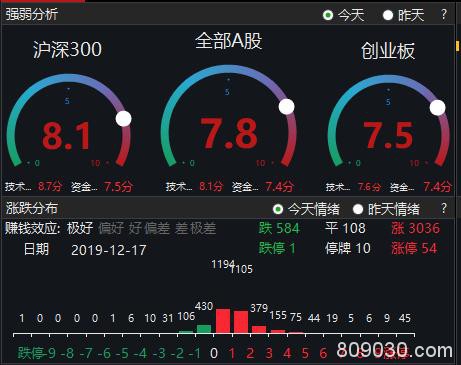Click the 跌停 1 count

point(277,248)
